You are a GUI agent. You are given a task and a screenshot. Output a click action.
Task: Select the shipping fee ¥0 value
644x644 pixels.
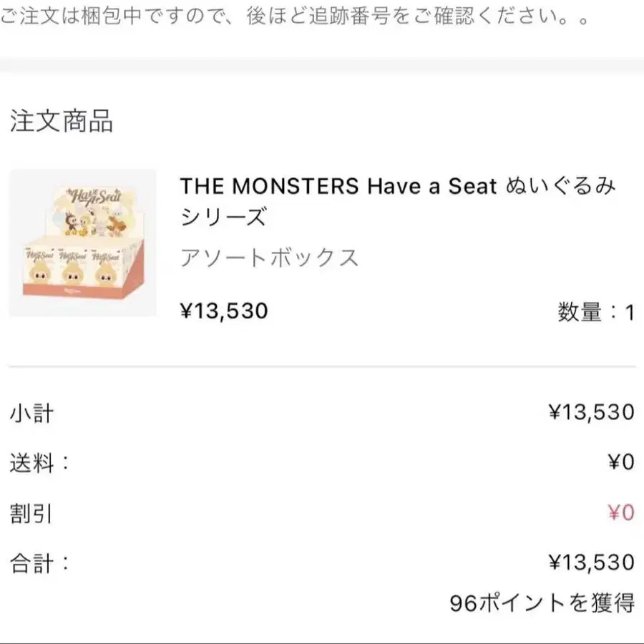(621, 462)
